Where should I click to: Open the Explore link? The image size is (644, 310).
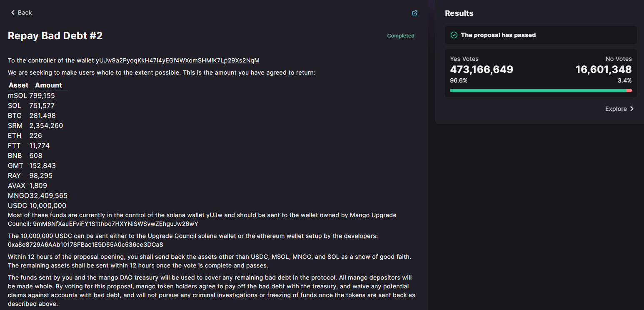616,109
